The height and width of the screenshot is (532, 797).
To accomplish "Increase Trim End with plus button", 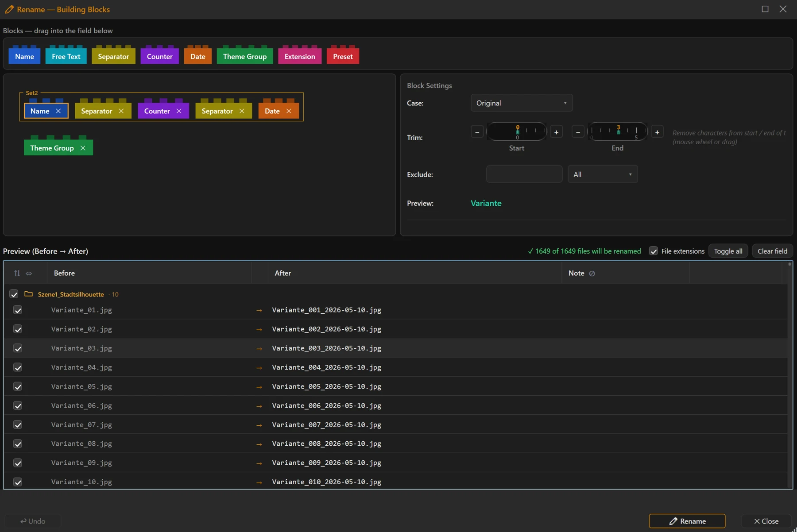I will click(657, 132).
